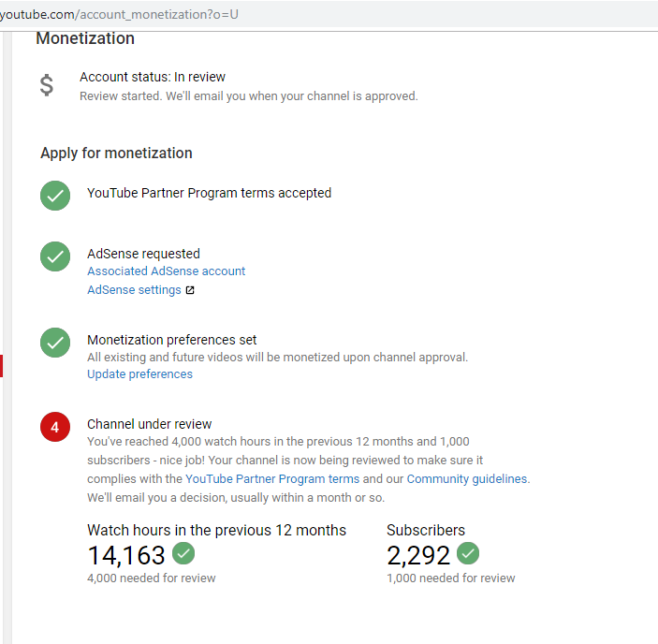Image resolution: width=658 pixels, height=644 pixels.
Task: Click the green checkmark beside YouTube Partner Program terms
Action: point(55,196)
